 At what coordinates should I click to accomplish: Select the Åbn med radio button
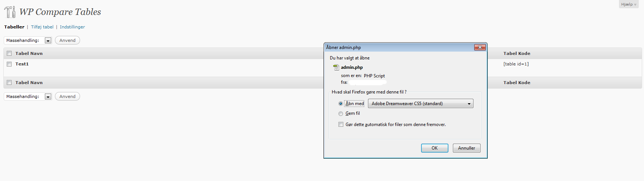340,104
